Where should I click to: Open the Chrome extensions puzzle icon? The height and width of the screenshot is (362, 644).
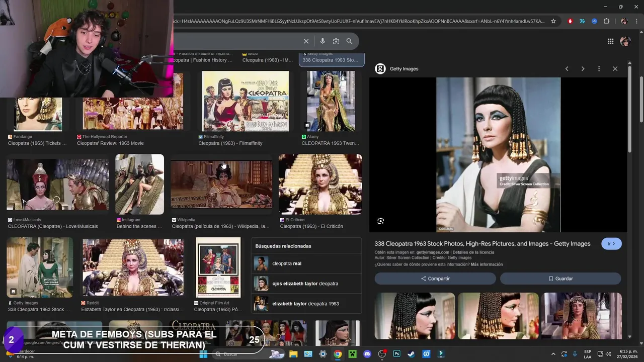[606, 21]
